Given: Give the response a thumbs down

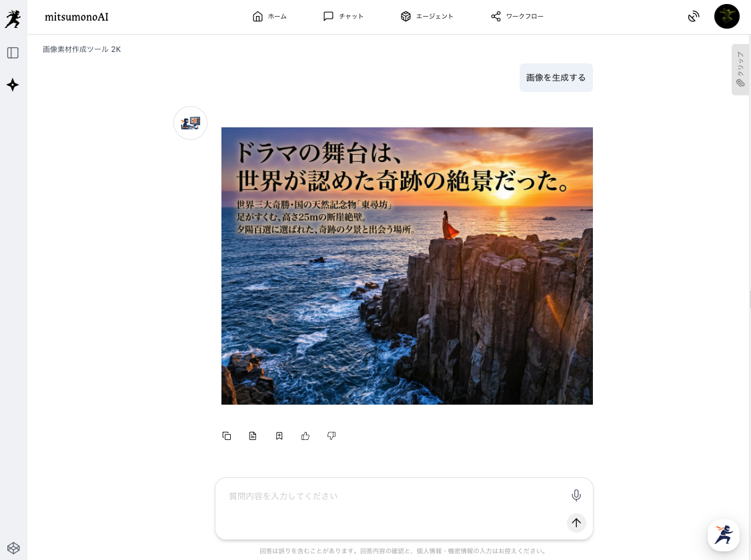Looking at the screenshot, I should click(x=331, y=436).
